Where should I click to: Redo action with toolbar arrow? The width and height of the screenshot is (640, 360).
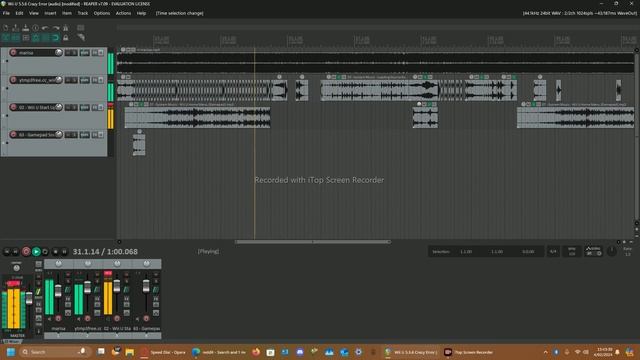coord(56,28)
